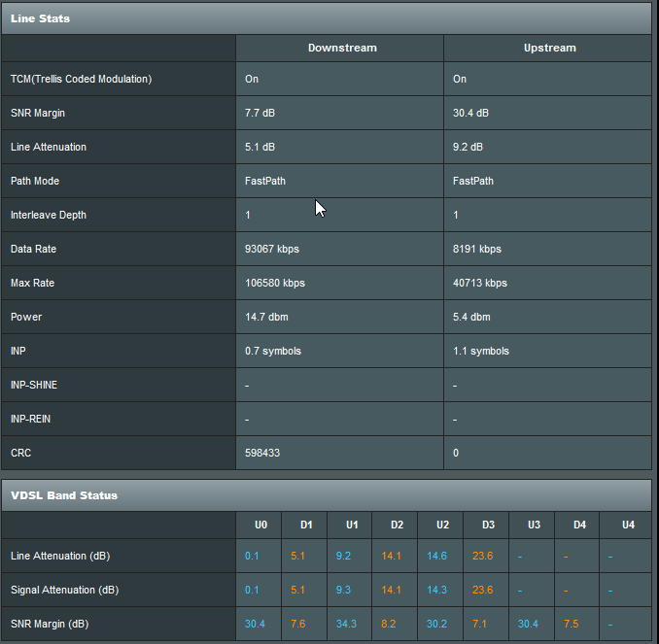Click the downstream SNR Margin value 7.7 dB

pos(260,113)
